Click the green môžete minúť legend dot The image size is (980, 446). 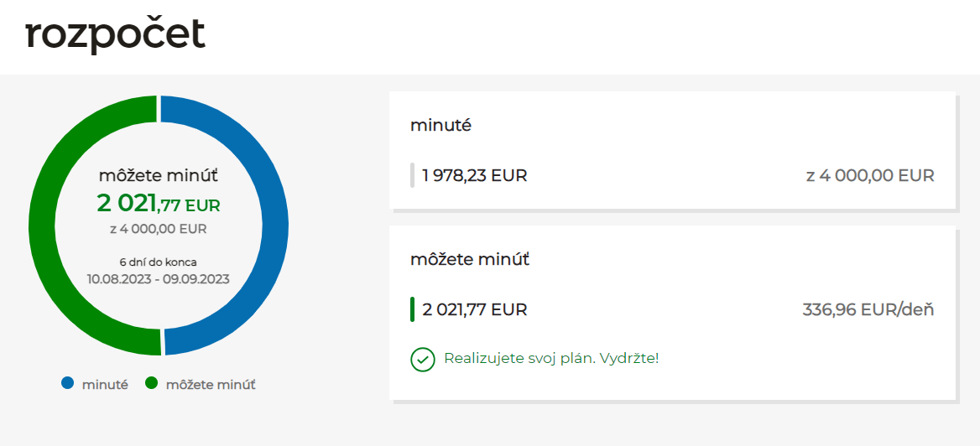(x=152, y=383)
